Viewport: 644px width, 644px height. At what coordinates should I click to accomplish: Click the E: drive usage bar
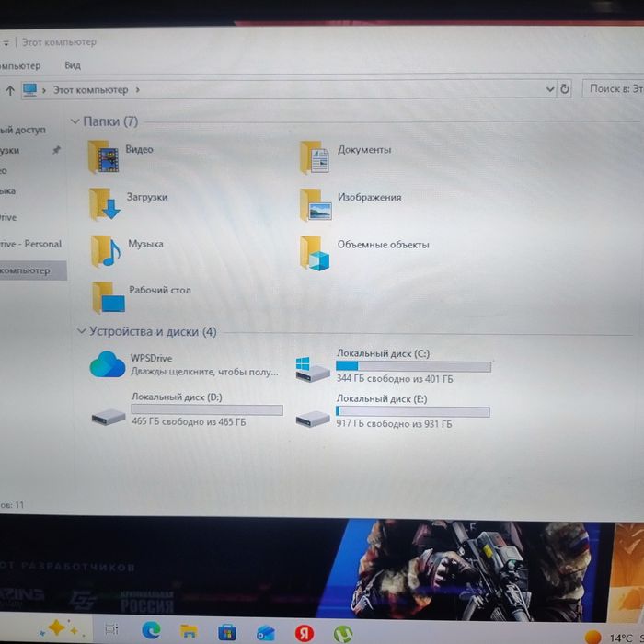[413, 411]
